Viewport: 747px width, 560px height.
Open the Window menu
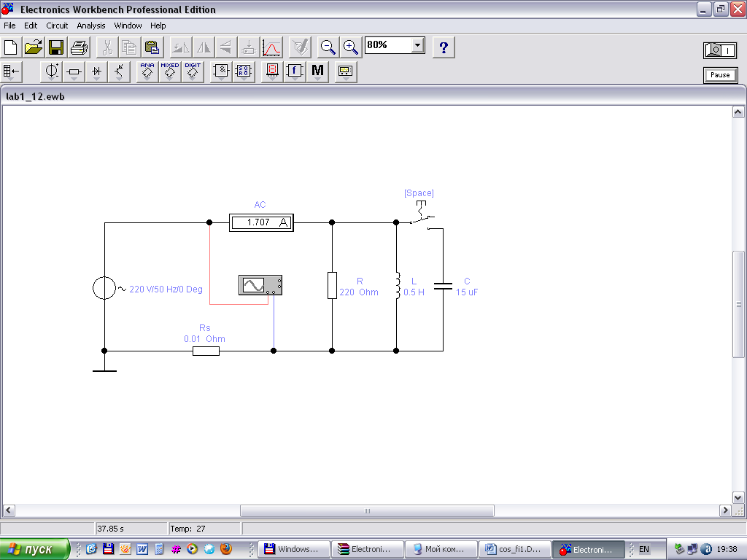coord(128,26)
